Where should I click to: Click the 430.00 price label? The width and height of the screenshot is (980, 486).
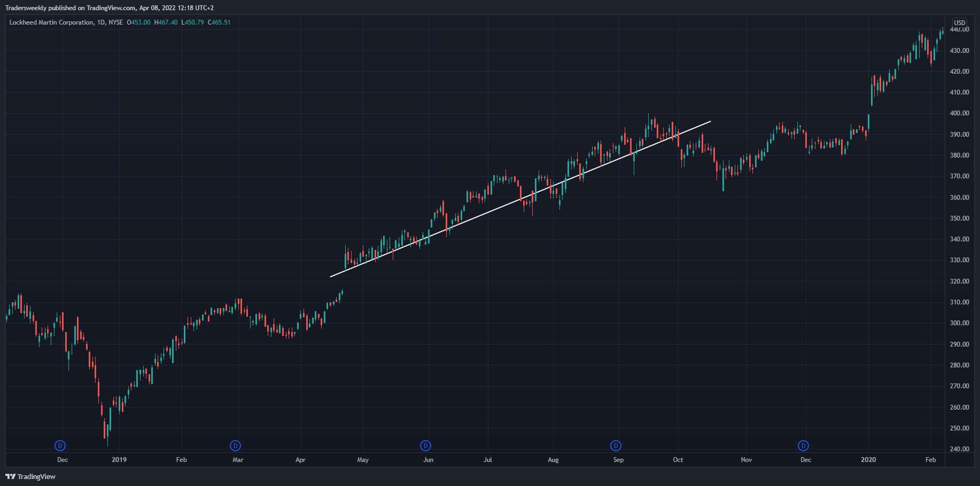(x=960, y=51)
